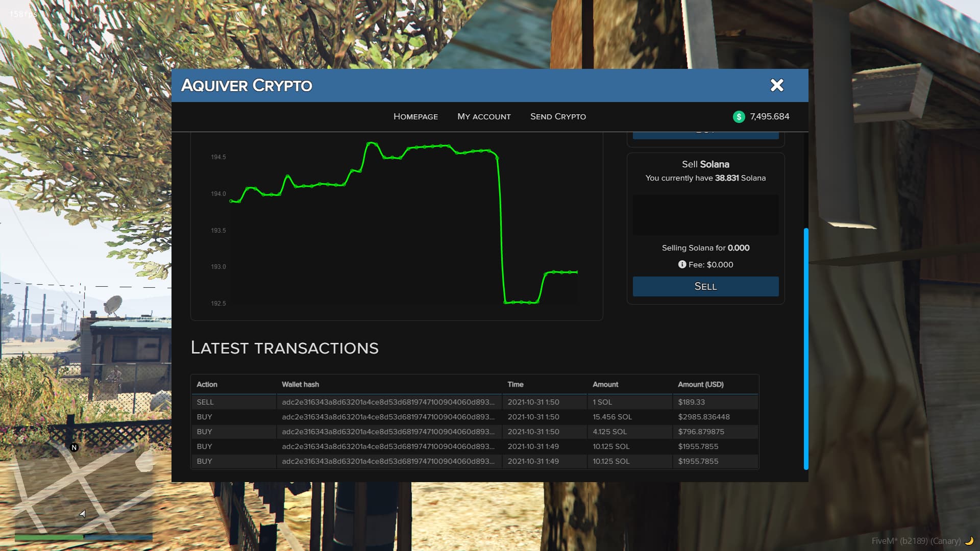Go to My Account
The image size is (980, 551).
(x=484, y=117)
